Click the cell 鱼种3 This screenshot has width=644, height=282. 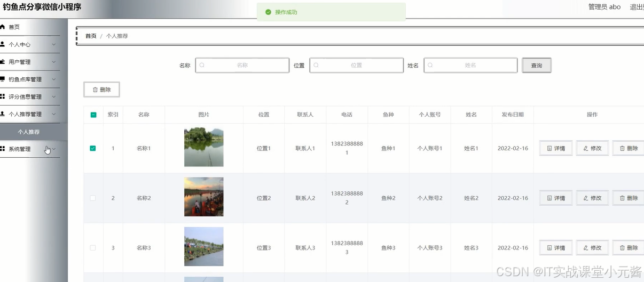click(388, 248)
